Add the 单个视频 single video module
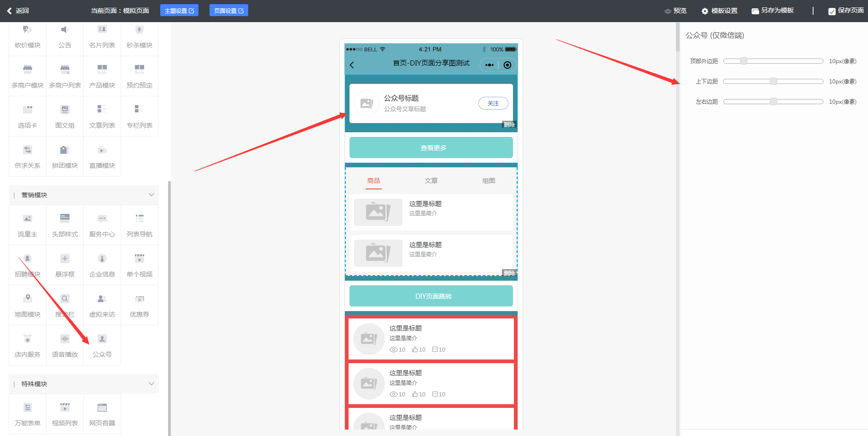 click(x=140, y=265)
